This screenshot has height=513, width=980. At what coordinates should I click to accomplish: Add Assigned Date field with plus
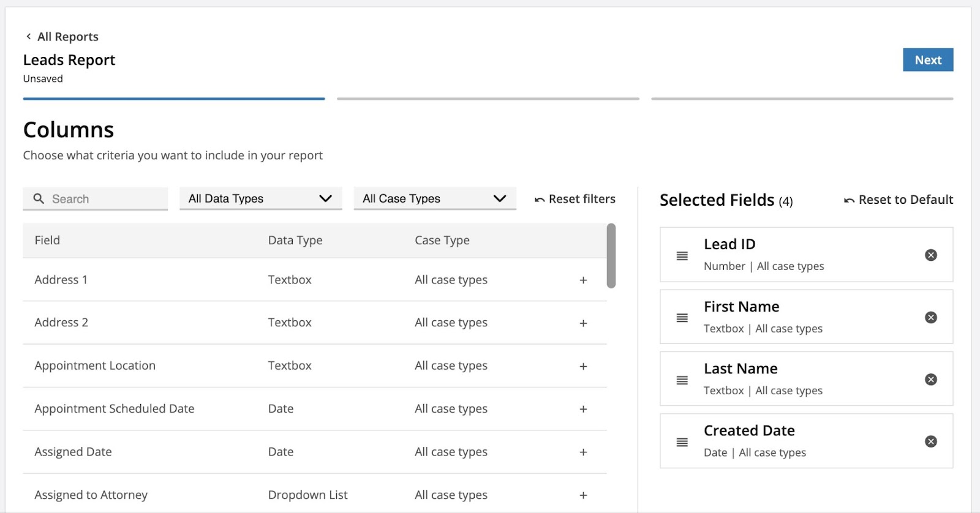583,452
